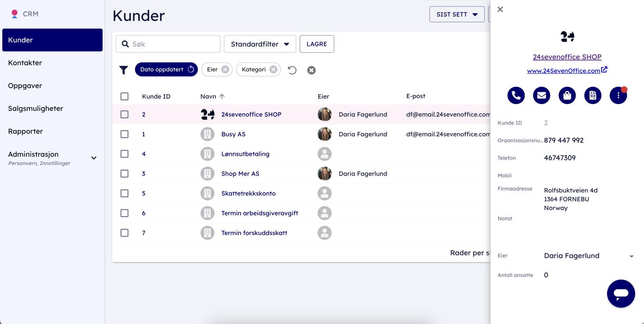Open Salgsmuligheter in the sidebar

tap(36, 108)
